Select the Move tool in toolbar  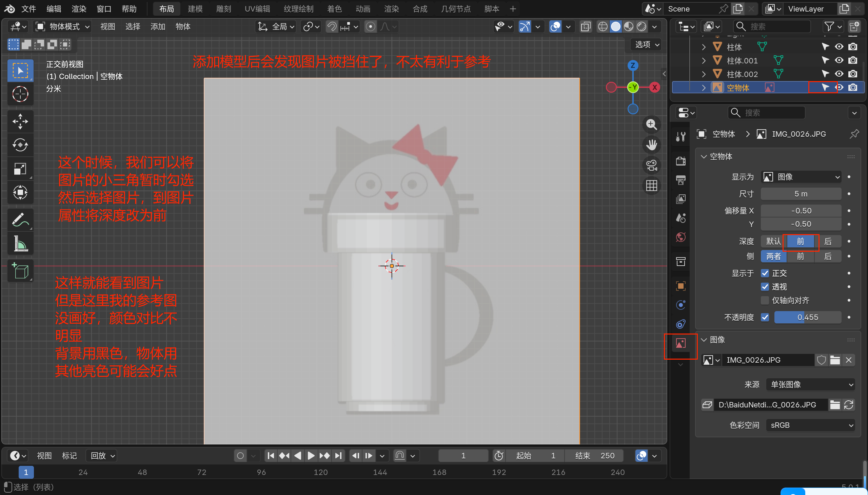click(20, 121)
